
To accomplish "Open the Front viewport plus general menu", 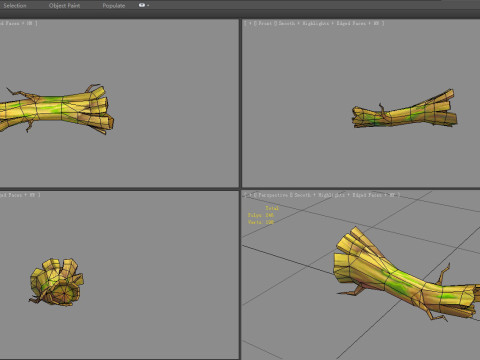I will pos(250,23).
